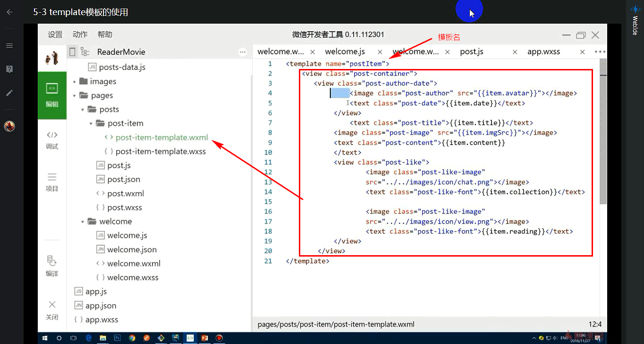Open app.json in the file tree

click(x=95, y=306)
